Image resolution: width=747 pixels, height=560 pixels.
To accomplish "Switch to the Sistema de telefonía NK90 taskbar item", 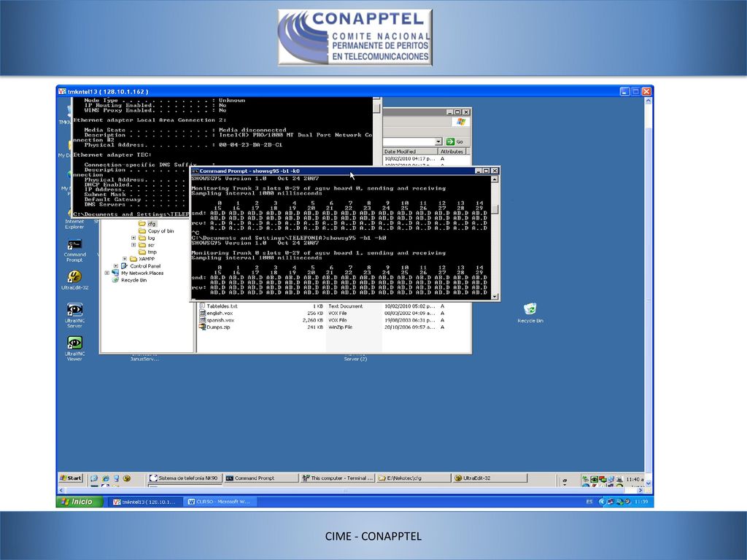I will (x=185, y=478).
